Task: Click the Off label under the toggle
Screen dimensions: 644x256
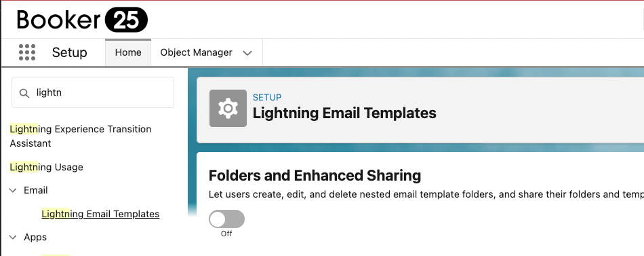Action: click(226, 234)
